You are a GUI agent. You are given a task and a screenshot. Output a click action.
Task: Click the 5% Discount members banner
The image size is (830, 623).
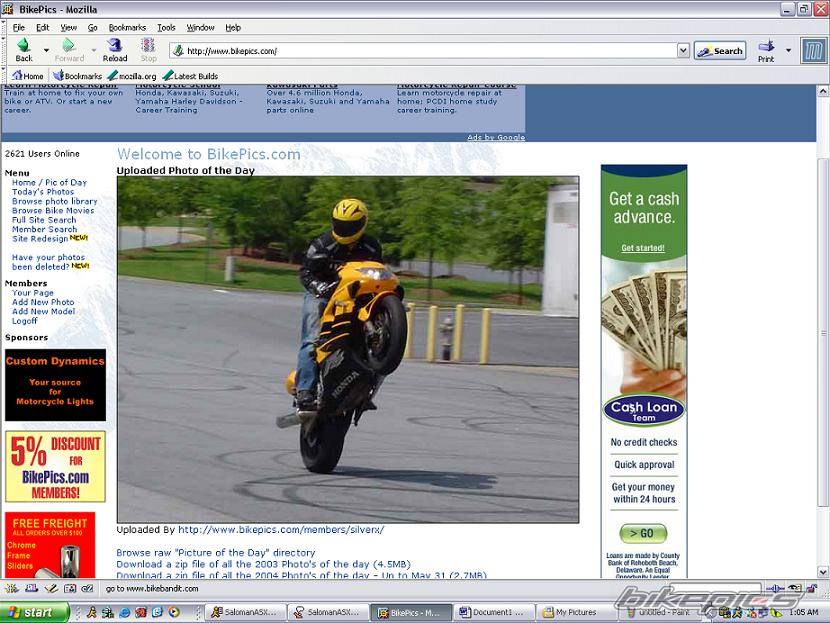56,466
